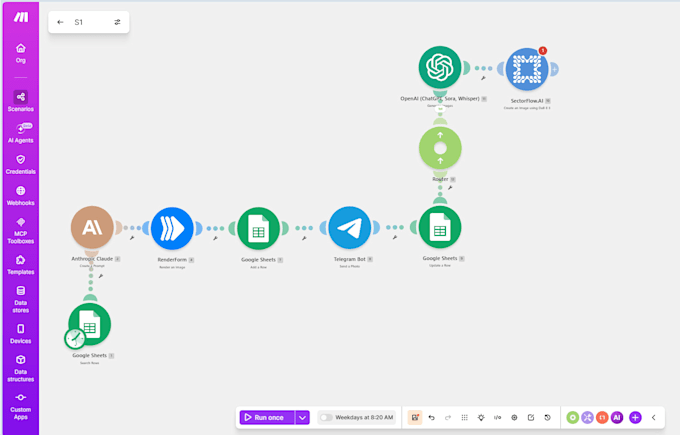Expand the Run once dropdown arrow
The height and width of the screenshot is (435, 680).
coord(302,417)
